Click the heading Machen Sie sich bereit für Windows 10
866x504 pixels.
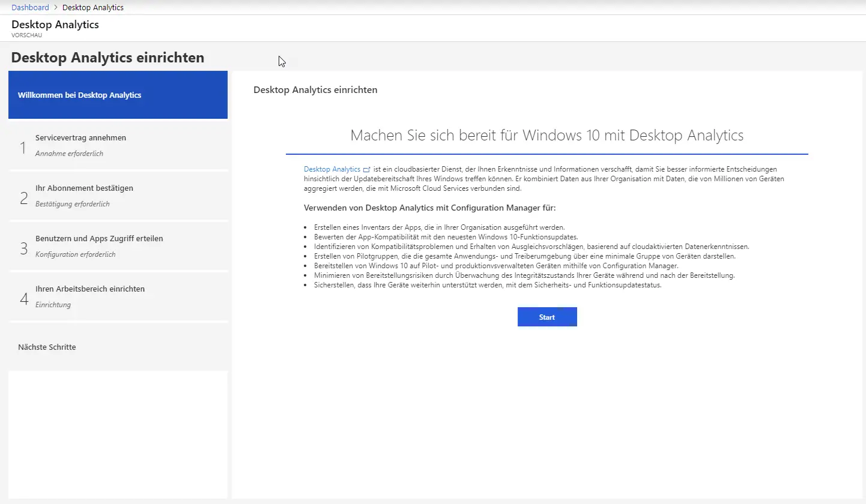(547, 135)
